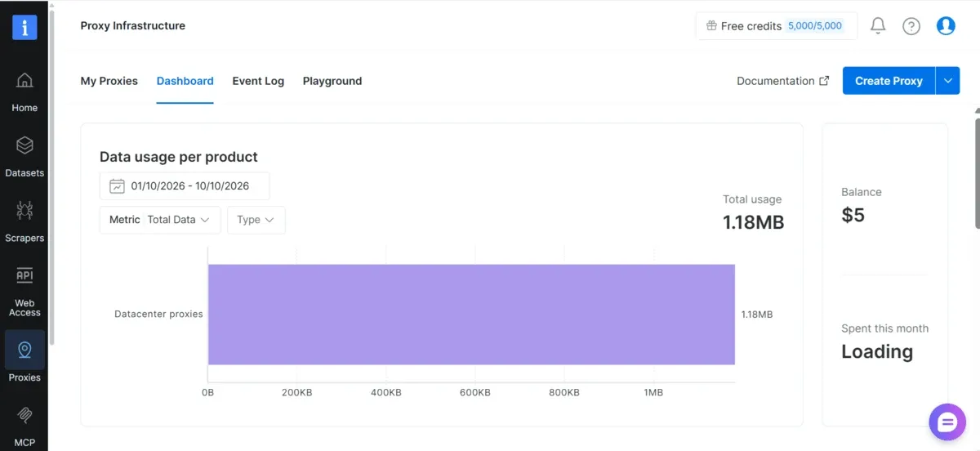Click the page vertical scrollbar

976,172
